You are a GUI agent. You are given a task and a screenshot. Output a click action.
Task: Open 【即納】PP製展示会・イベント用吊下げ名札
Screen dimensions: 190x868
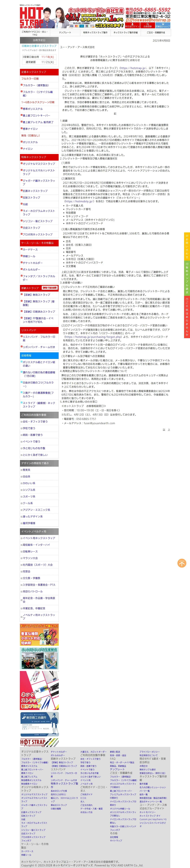[38, 320]
